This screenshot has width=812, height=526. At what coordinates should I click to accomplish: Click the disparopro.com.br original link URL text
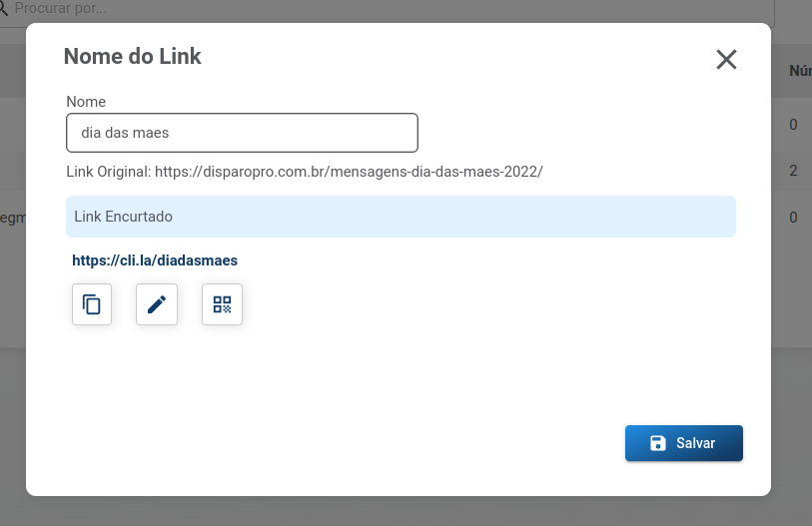tap(349, 172)
